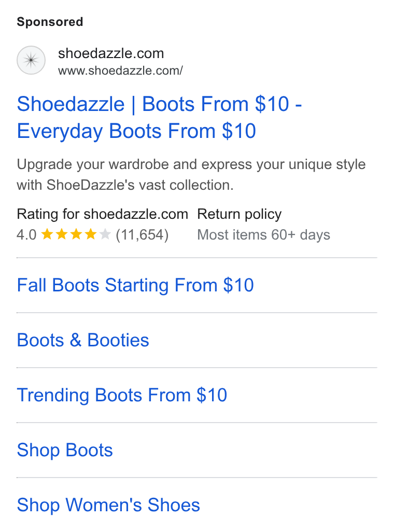Open the shoedazzle.com site name
Viewport: 394px width, 532px height.
111,53
